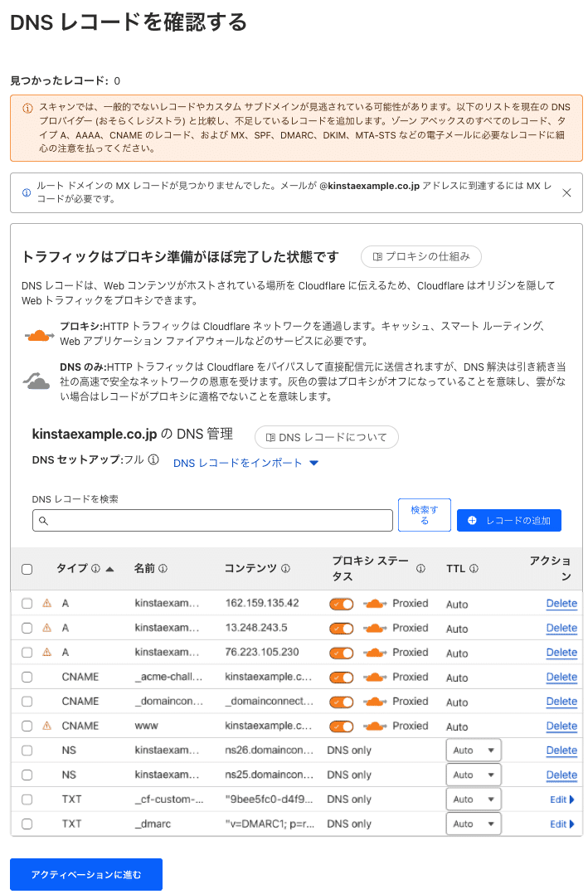This screenshot has height=894, width=588.
Task: Click the Delete link for the www CNAME record
Action: coord(561,726)
